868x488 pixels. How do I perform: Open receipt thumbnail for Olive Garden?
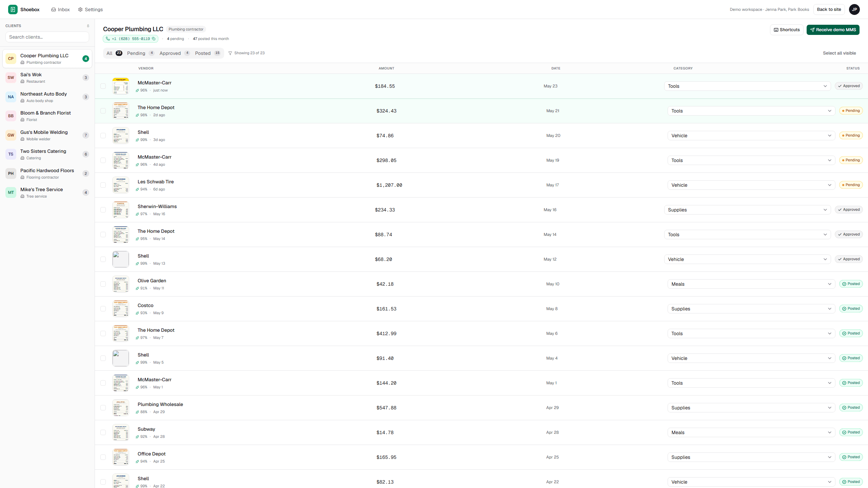121,284
